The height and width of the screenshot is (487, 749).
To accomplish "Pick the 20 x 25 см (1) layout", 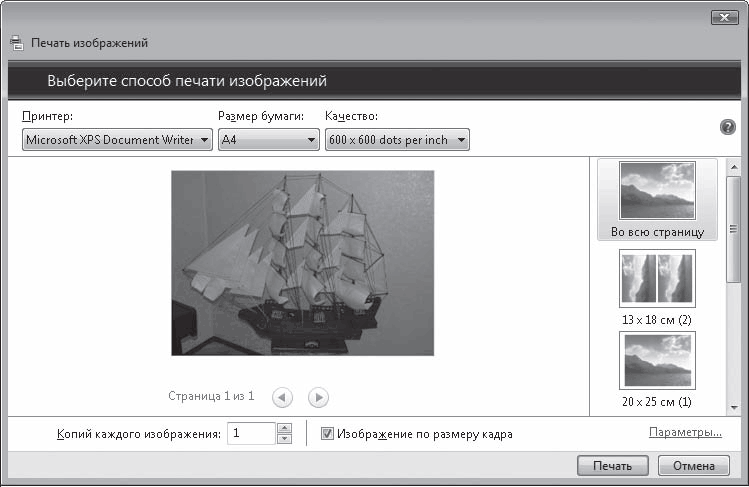I will 657,368.
